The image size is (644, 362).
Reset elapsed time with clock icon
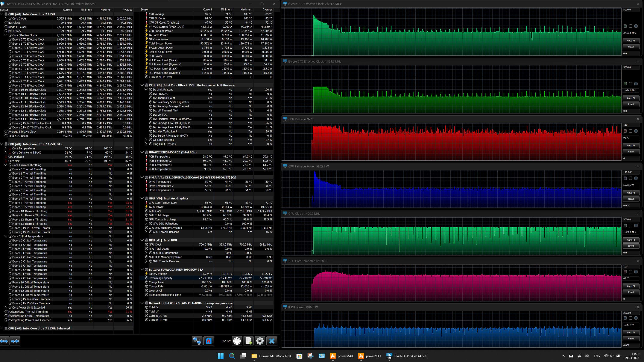coord(237,341)
